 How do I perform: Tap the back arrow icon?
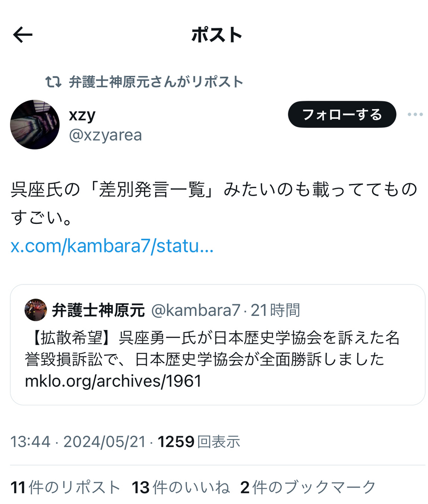tap(23, 35)
